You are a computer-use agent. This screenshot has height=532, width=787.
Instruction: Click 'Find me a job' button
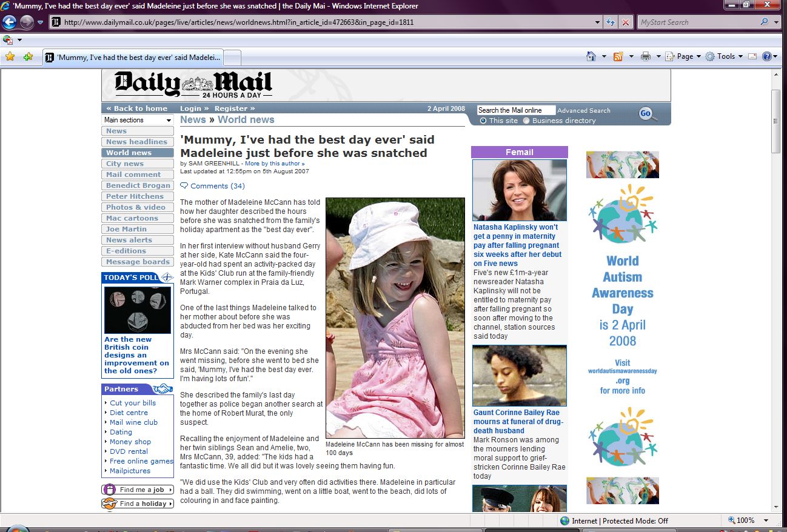click(138, 490)
